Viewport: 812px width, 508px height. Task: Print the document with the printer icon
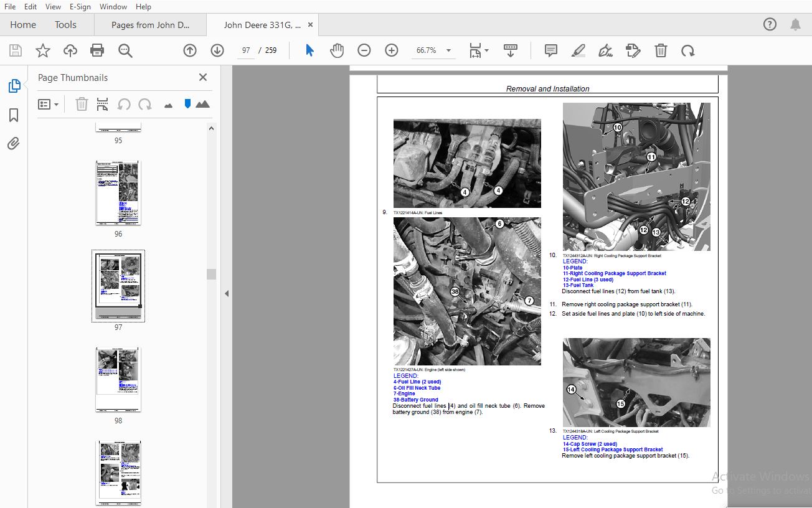[97, 50]
